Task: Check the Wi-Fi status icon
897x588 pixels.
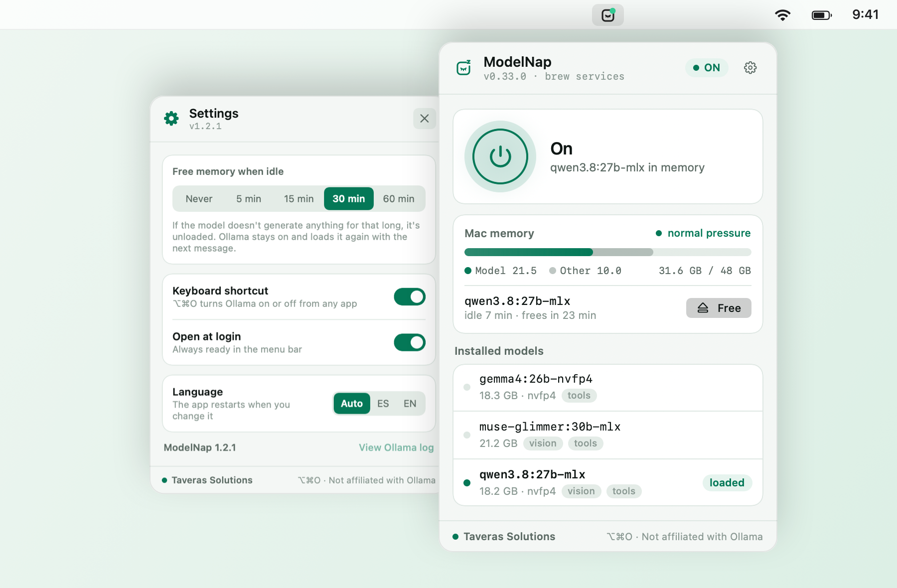Action: click(x=783, y=15)
